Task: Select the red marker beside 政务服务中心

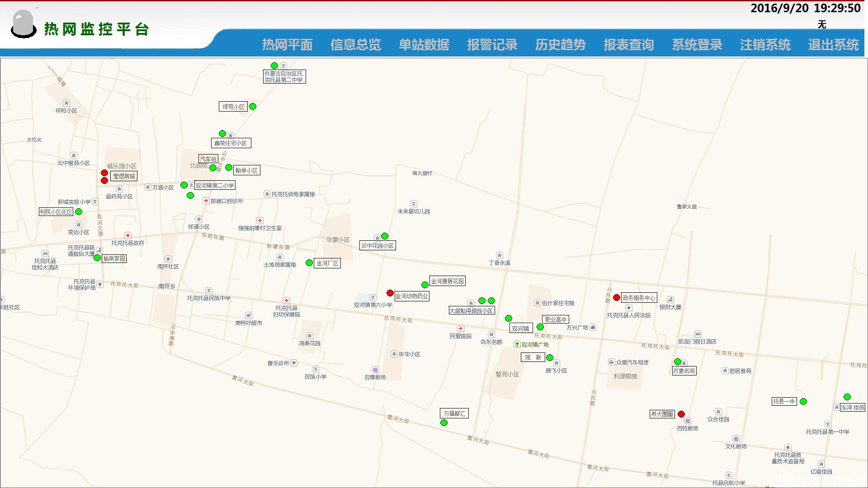Action: point(617,297)
